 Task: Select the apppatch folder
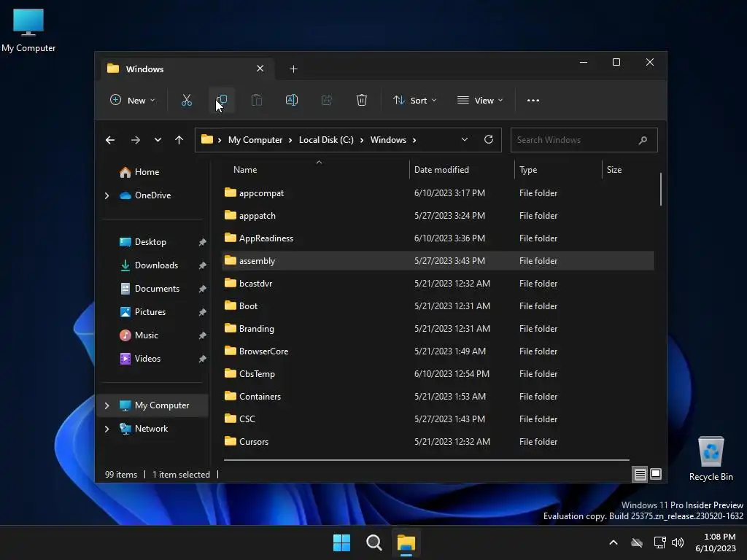click(438, 216)
